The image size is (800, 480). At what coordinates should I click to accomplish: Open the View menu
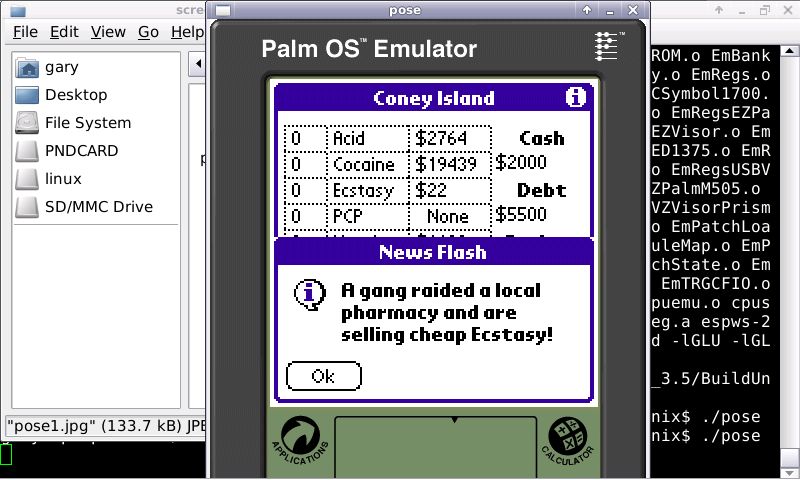click(x=108, y=32)
